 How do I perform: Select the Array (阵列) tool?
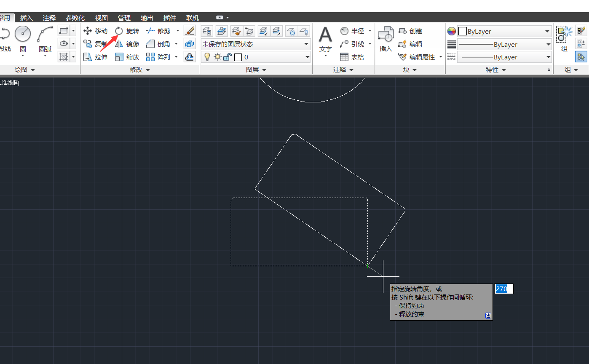(158, 57)
